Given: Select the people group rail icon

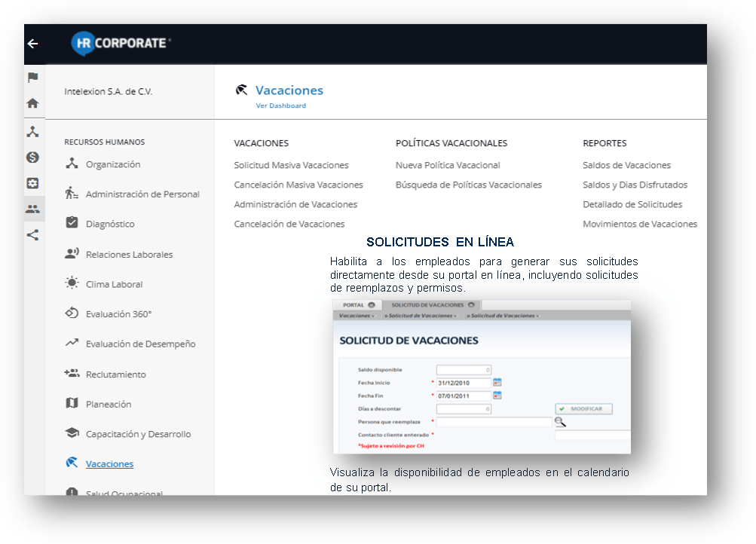Looking at the screenshot, I should click(32, 209).
